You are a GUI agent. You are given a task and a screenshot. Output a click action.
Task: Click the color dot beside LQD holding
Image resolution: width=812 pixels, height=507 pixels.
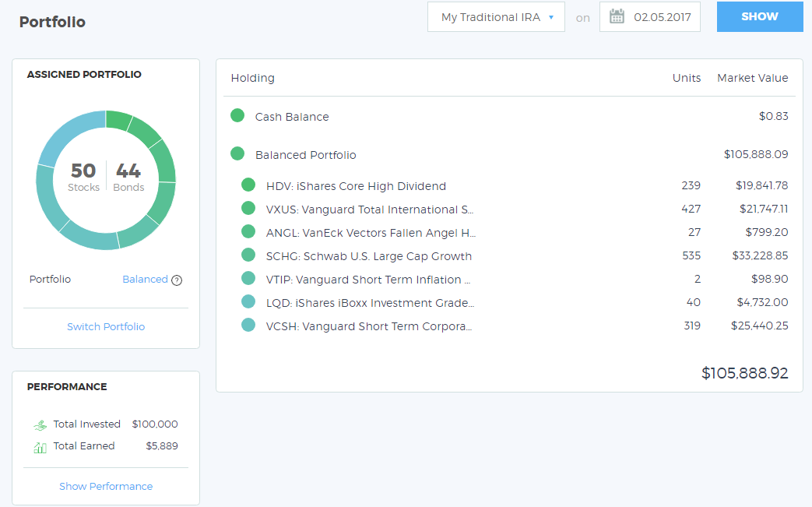tap(248, 302)
